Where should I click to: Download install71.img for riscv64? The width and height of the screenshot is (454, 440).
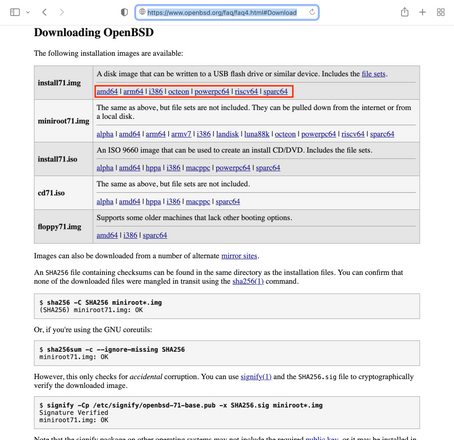246,91
